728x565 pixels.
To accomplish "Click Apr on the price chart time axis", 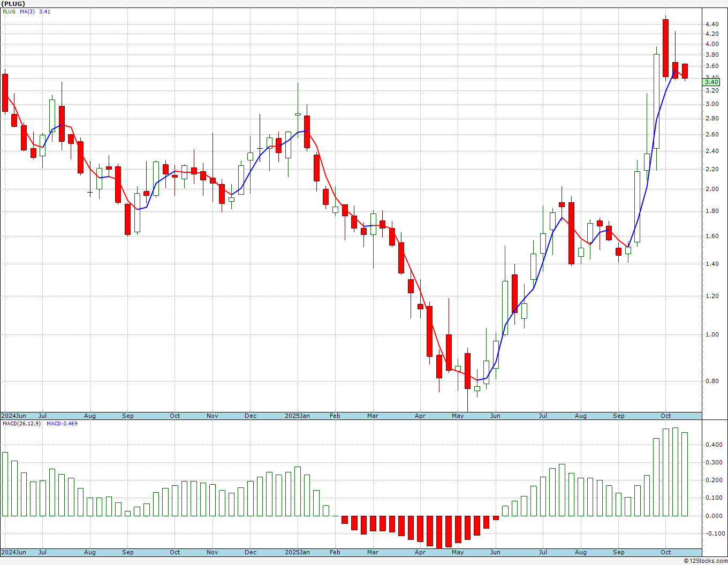I will point(420,416).
